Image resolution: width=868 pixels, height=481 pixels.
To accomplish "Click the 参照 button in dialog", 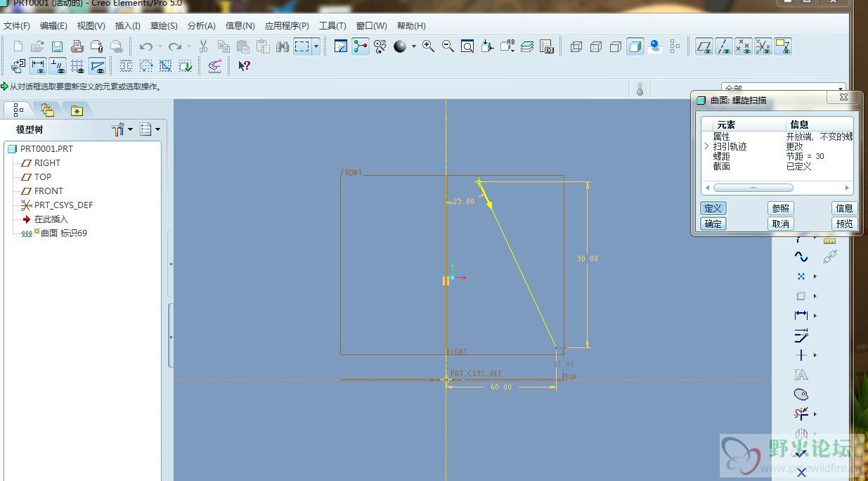I will (x=781, y=208).
